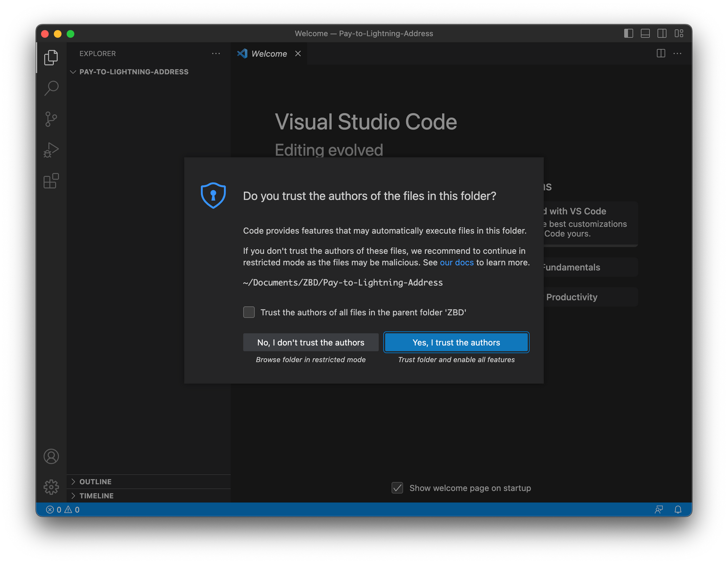Screen dimensions: 728x564
Task: Expand the Timeline section
Action: pos(149,496)
